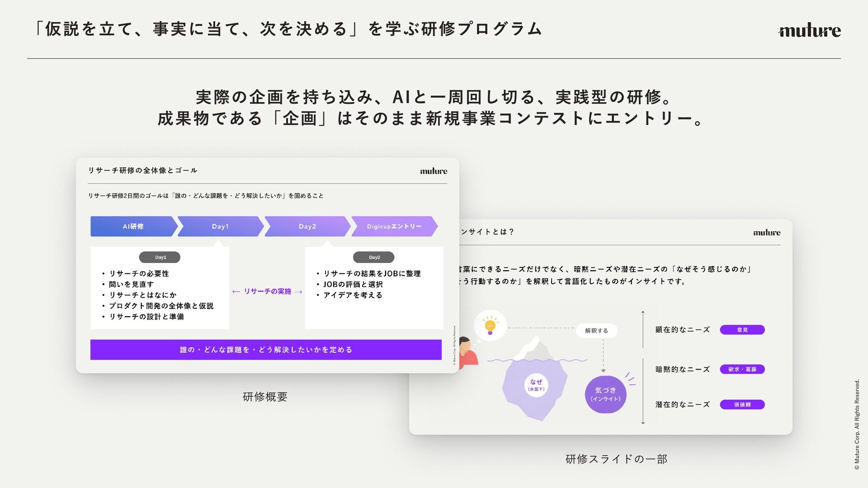The width and height of the screenshot is (868, 488).
Task: Click the gray Day1 pill label
Action: click(160, 257)
